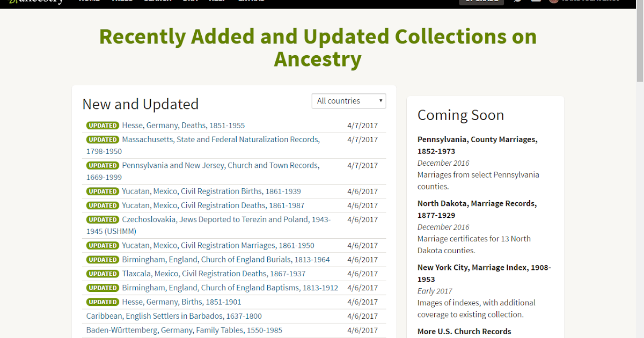Click the UPDATED badge beside Hesse, Germany, Deaths

point(103,125)
